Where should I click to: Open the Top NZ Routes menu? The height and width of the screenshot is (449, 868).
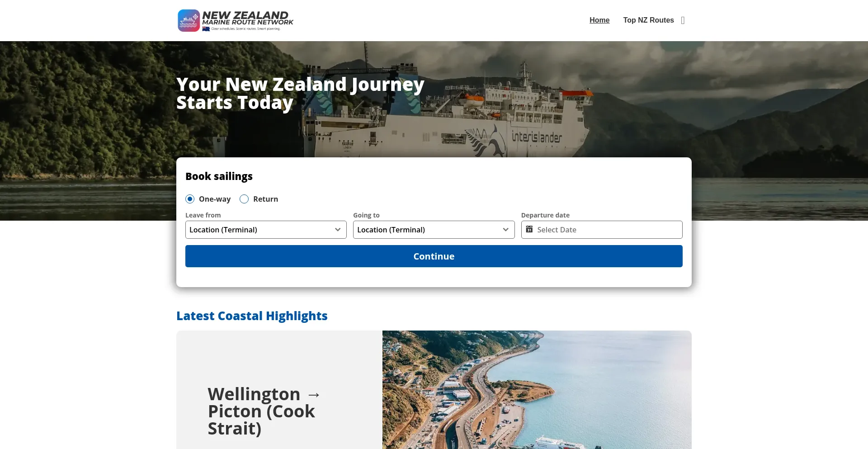pyautogui.click(x=649, y=20)
